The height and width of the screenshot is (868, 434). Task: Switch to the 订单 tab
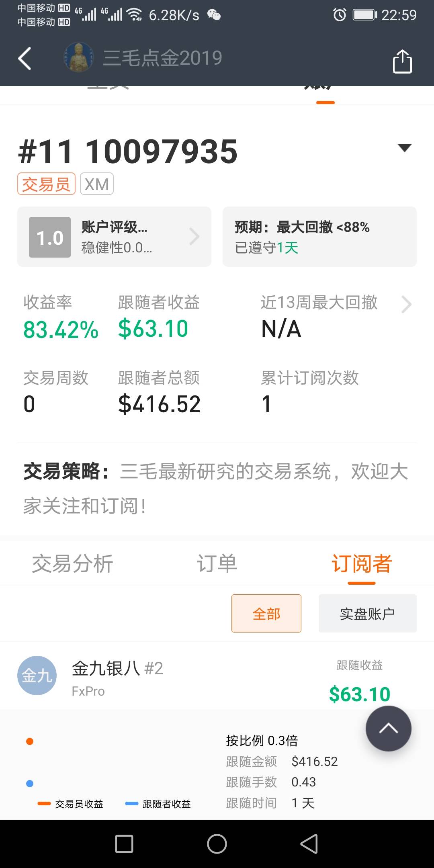(x=217, y=563)
